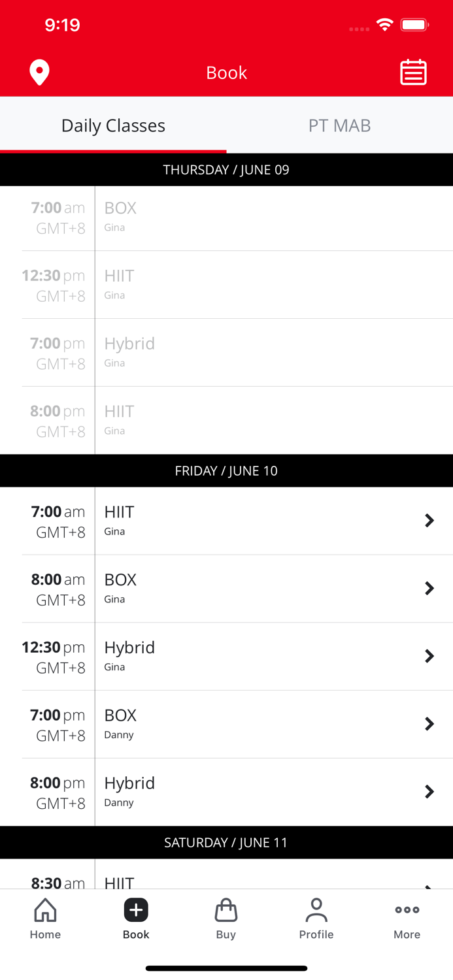Viewport: 453px width, 980px height.
Task: Go to Home in bottom navigation
Action: (x=45, y=918)
